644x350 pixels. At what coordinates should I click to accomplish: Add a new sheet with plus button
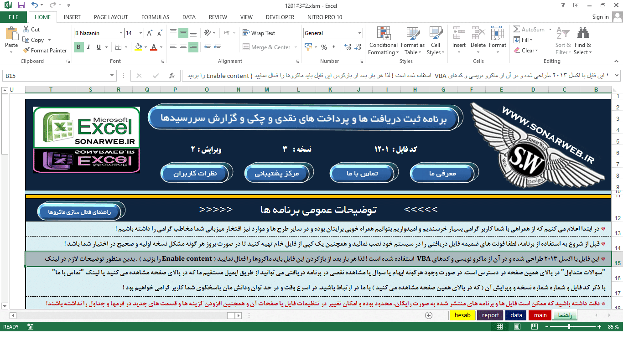[428, 315]
